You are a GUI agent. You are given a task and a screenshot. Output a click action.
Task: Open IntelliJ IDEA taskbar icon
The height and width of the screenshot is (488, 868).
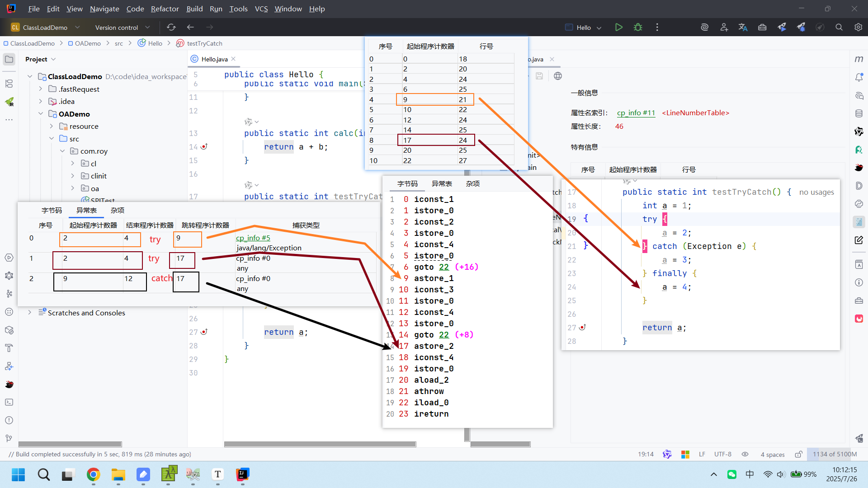[x=243, y=474]
